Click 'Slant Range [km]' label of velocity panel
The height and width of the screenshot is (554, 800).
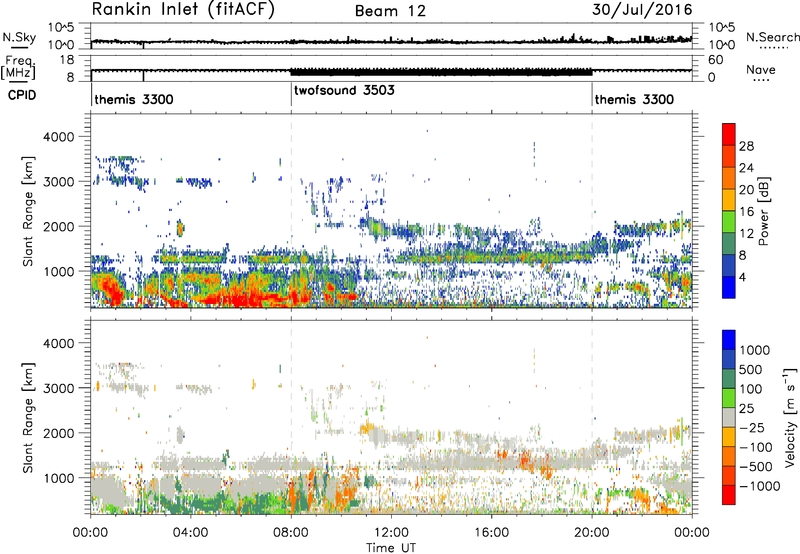coord(28,418)
